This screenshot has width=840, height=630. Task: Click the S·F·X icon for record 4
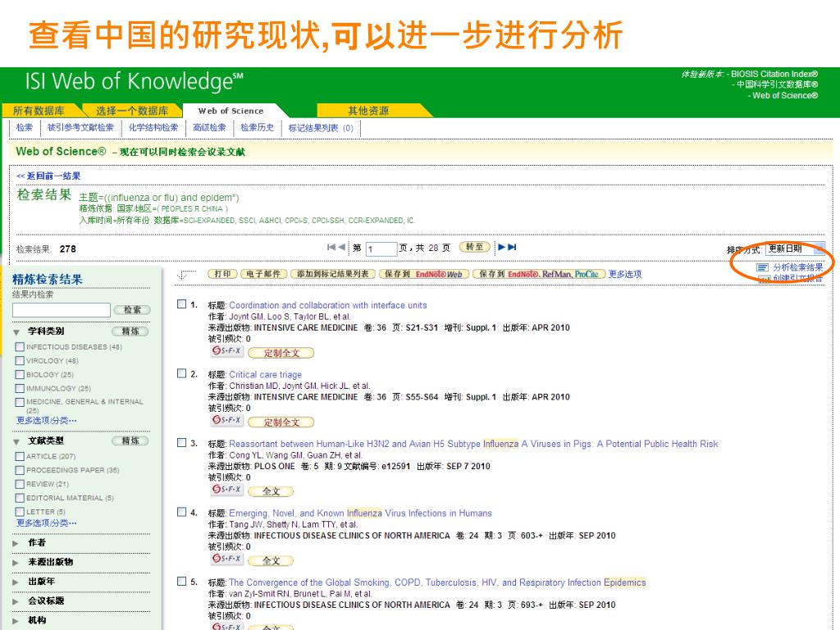point(226,558)
